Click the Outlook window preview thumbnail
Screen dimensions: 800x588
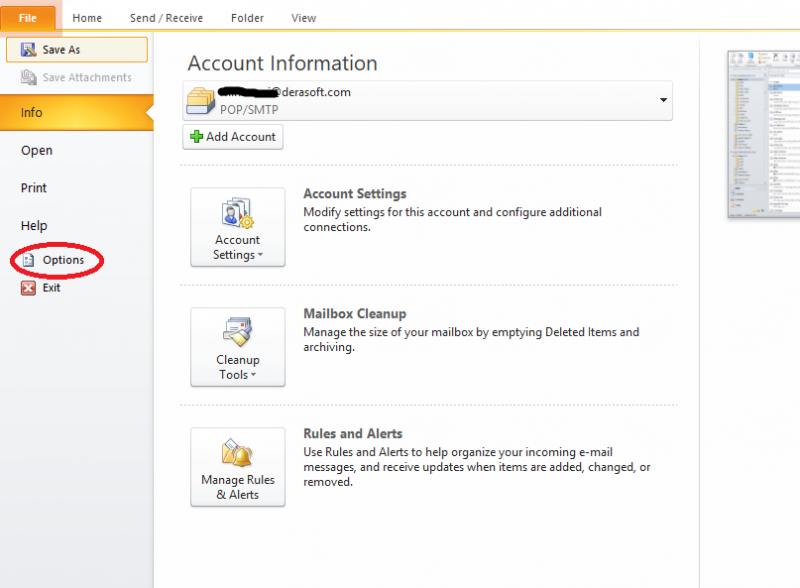[764, 135]
